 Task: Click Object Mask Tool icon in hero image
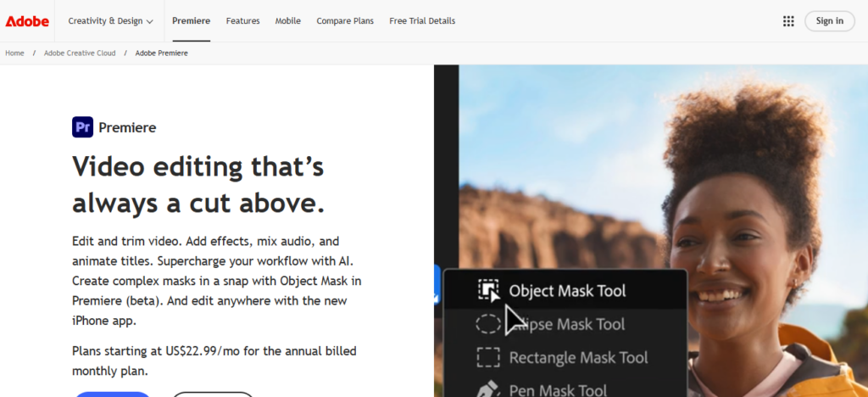(x=488, y=290)
